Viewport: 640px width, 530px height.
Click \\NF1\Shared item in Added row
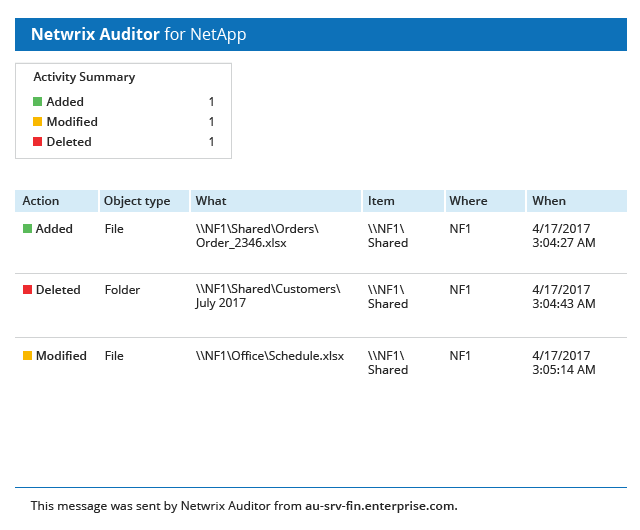388,236
